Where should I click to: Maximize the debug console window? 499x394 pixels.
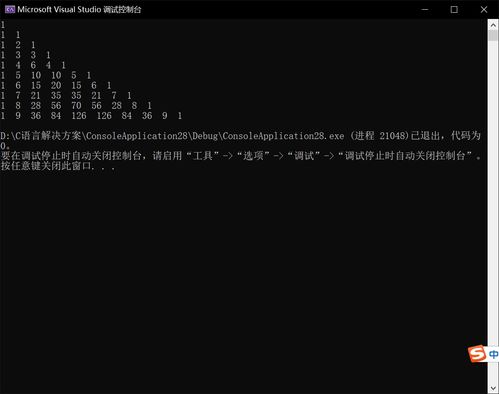pos(454,9)
